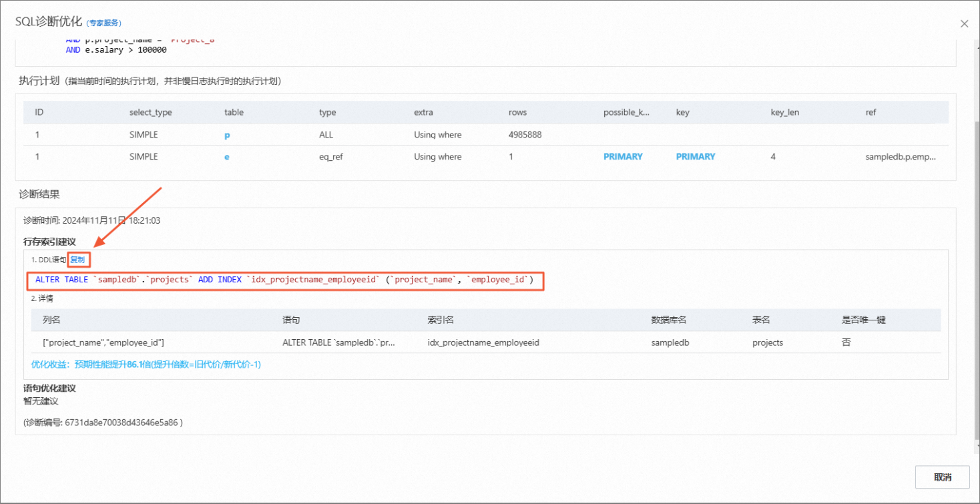Screen dimensions: 980x504
Task: Click truncated 语句 cell ALTER TABLE `sampledb`.`pr...
Action: pyautogui.click(x=338, y=342)
